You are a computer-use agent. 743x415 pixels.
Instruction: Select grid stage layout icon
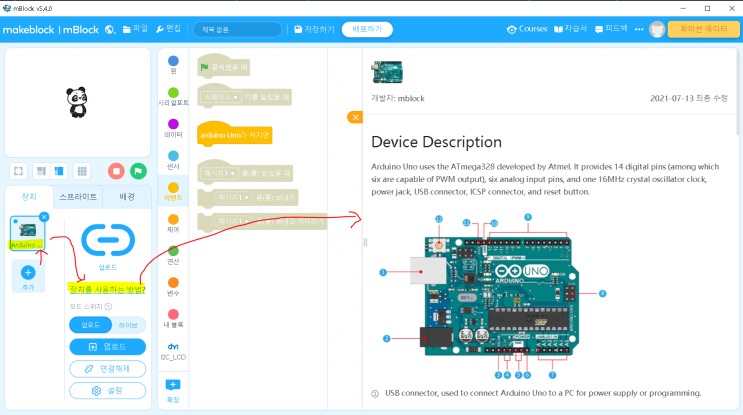click(x=82, y=171)
